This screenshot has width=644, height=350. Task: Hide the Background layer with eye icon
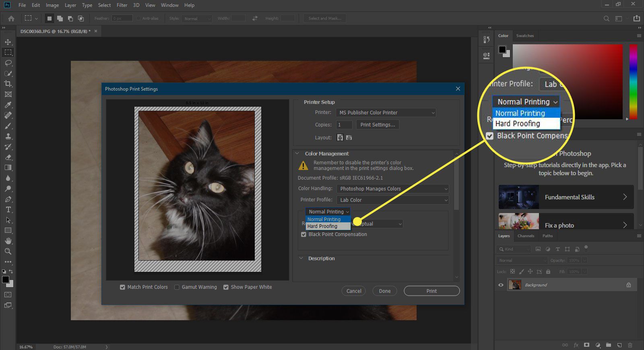pos(501,285)
